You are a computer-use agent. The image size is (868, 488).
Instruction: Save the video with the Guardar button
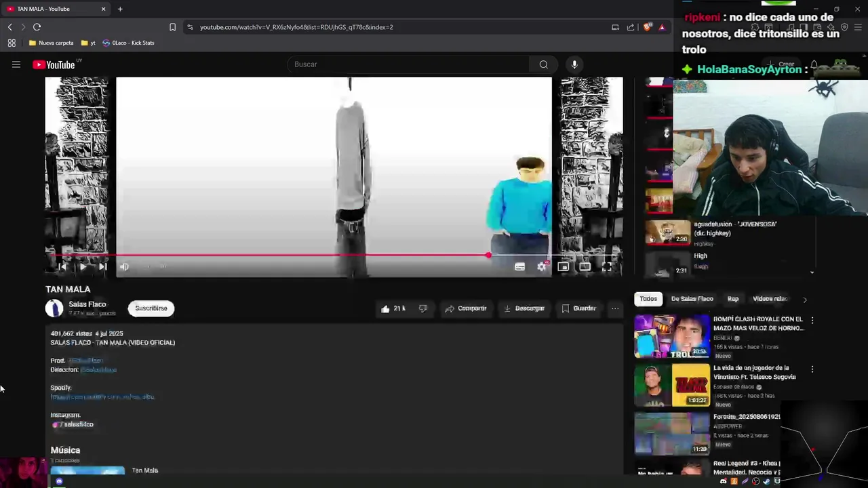click(x=579, y=308)
